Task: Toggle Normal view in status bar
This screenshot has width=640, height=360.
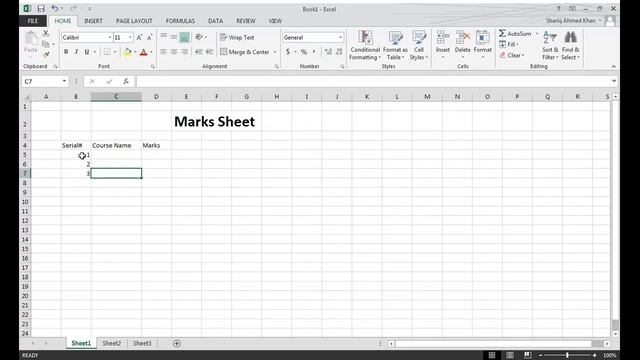Action: point(492,355)
